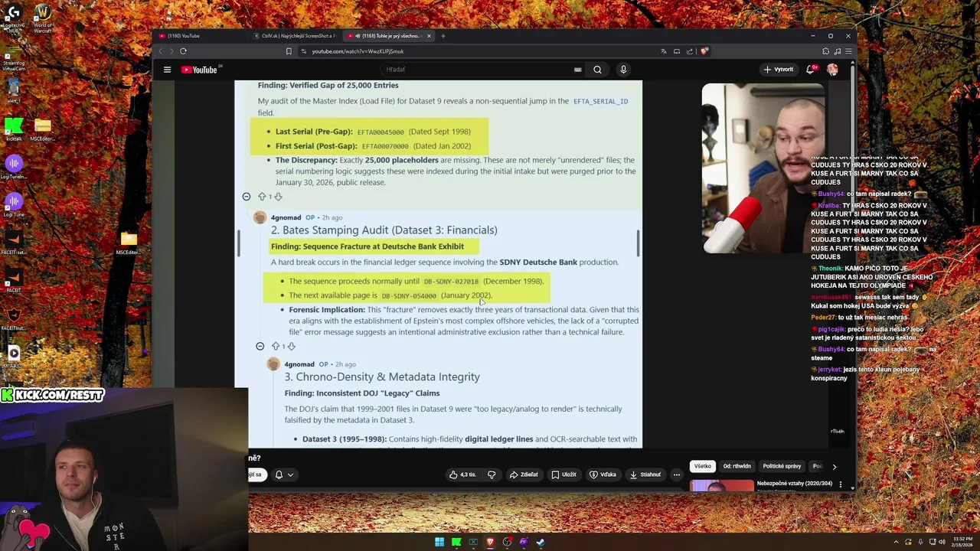Image resolution: width=980 pixels, height=551 pixels.
Task: Send thanks with Vďaka button
Action: [x=603, y=474]
